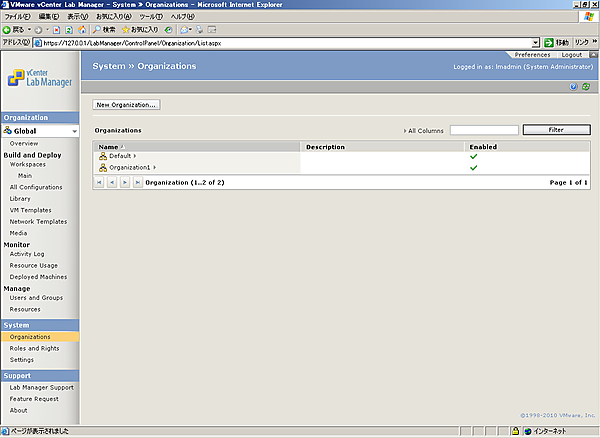Click the Lab Manager help icon

click(x=573, y=86)
